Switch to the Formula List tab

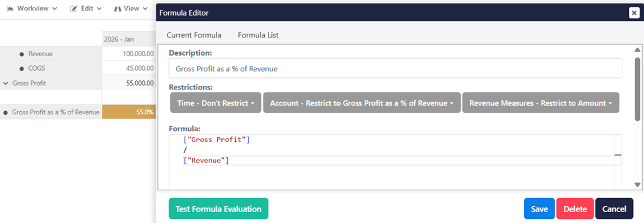pyautogui.click(x=258, y=36)
